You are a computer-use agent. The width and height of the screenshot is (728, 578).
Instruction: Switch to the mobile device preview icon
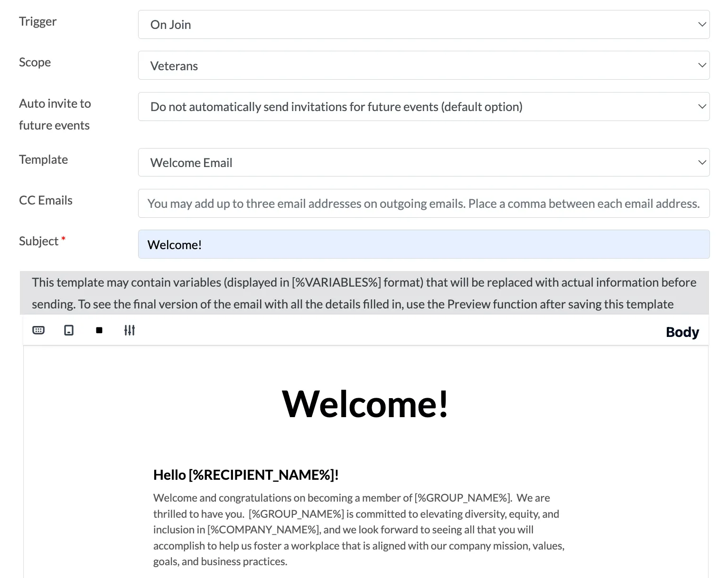[x=69, y=330]
